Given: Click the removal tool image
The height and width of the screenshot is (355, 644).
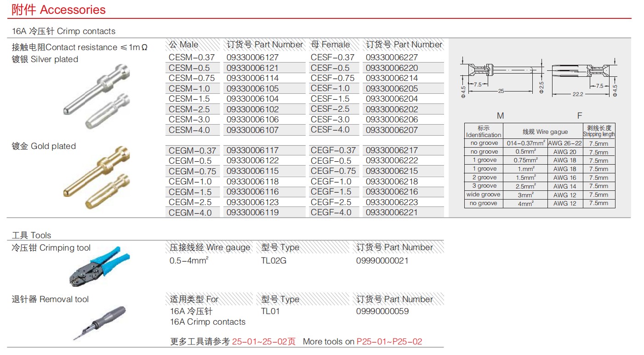Looking at the screenshot, I should [x=100, y=322].
